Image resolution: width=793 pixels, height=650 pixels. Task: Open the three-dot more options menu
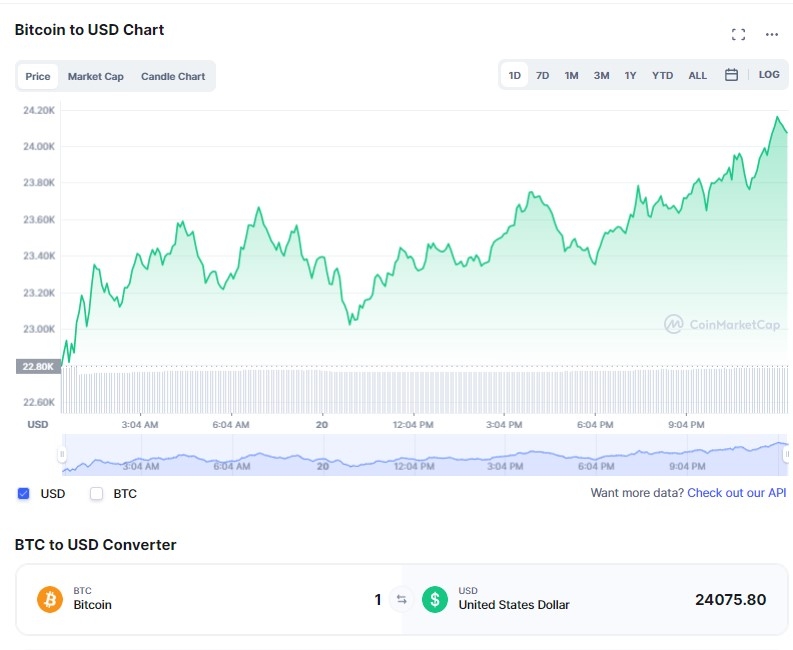771,35
